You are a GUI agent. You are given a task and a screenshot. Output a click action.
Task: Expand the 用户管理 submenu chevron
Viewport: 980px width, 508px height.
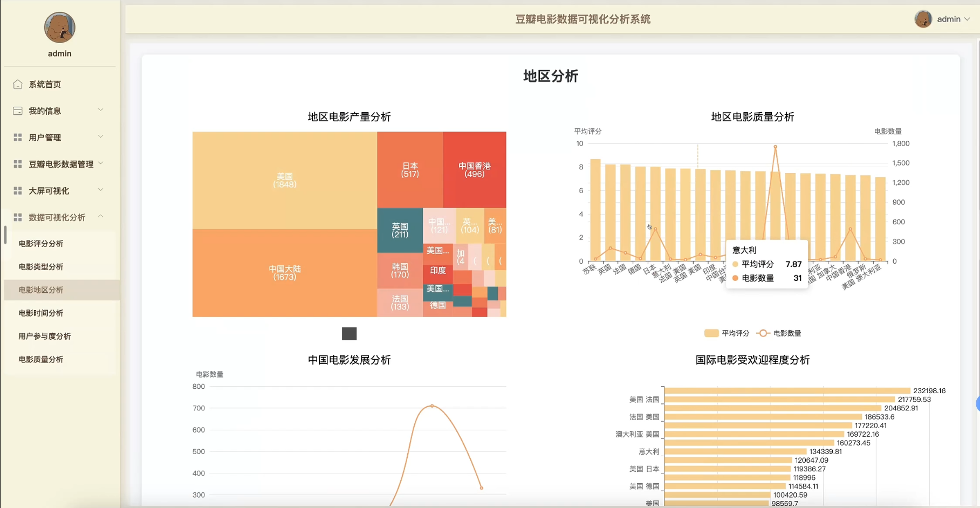pos(100,136)
